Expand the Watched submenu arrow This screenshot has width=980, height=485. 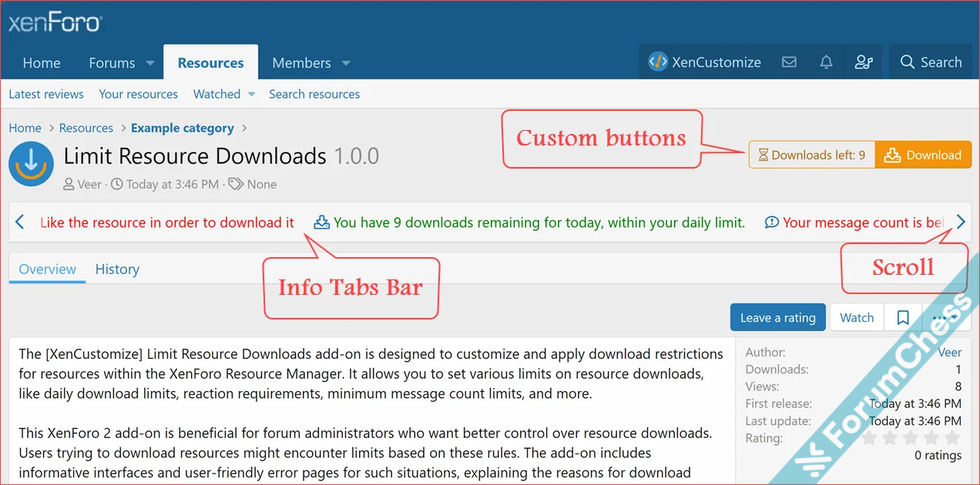251,95
